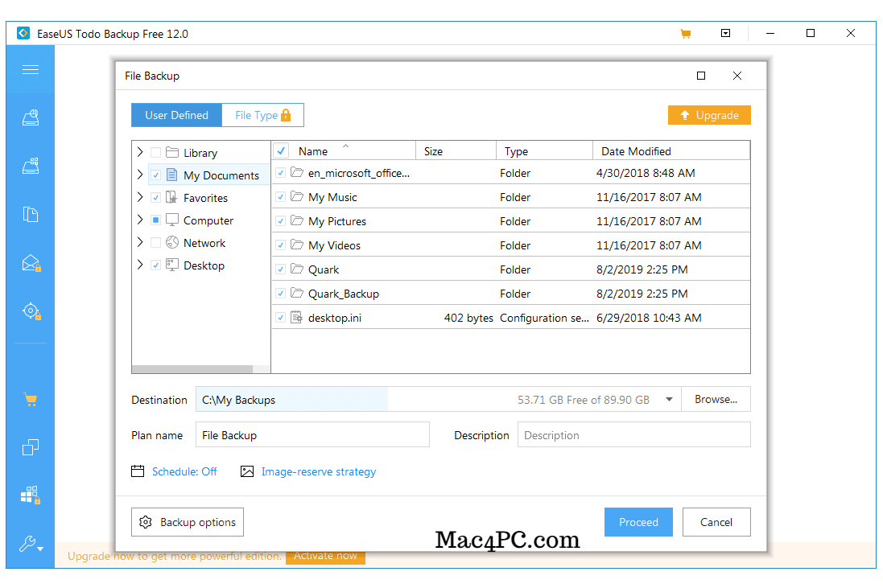Screen dimensions: 883x588
Task: Toggle the Library checkbox
Action: pyautogui.click(x=156, y=153)
